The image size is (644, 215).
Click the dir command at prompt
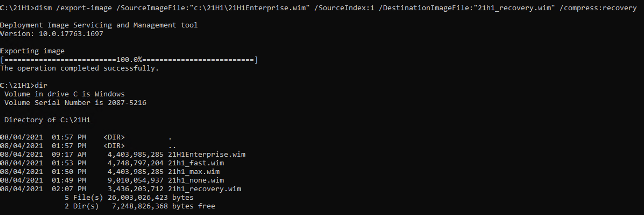(41, 85)
